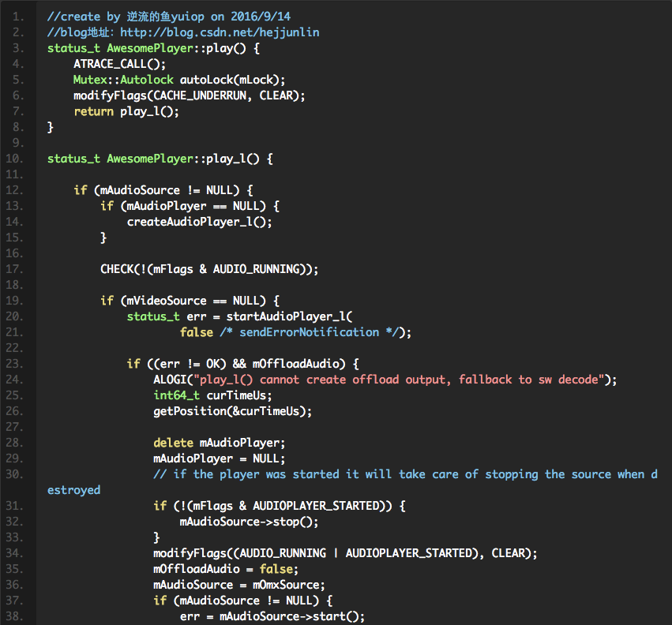
Task: Click line number 10 in the gutter
Action: pyautogui.click(x=15, y=159)
